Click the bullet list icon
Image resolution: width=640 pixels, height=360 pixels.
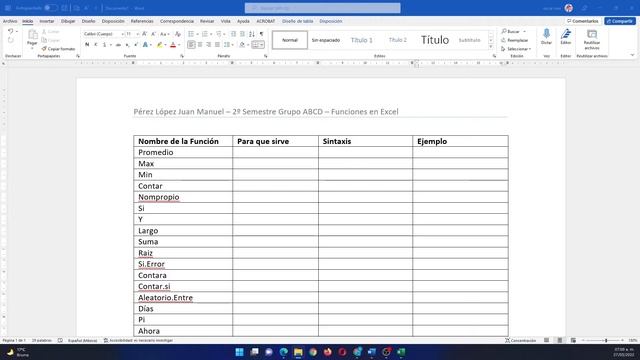(191, 34)
